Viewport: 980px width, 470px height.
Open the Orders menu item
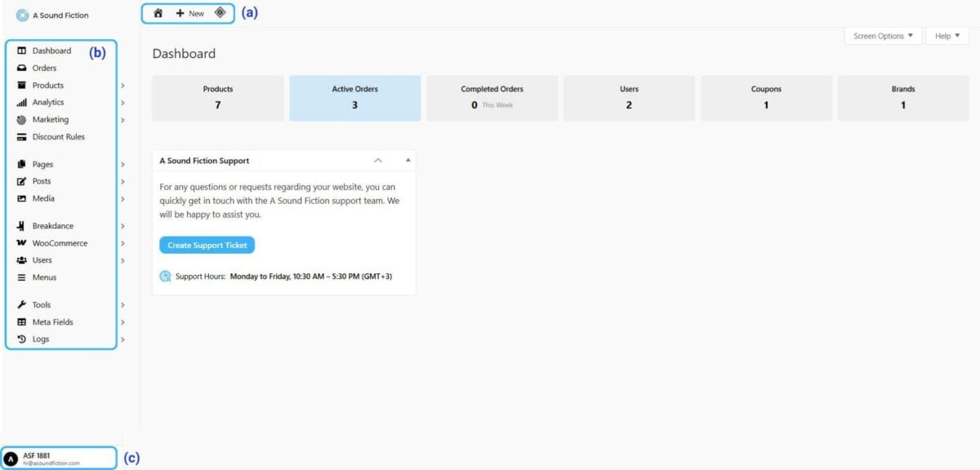point(44,68)
